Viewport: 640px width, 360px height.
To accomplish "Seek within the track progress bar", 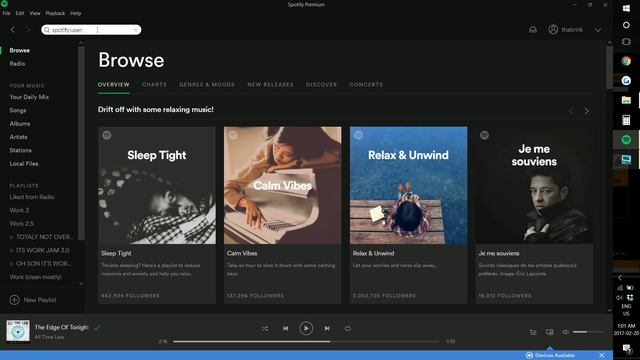I will [306, 342].
